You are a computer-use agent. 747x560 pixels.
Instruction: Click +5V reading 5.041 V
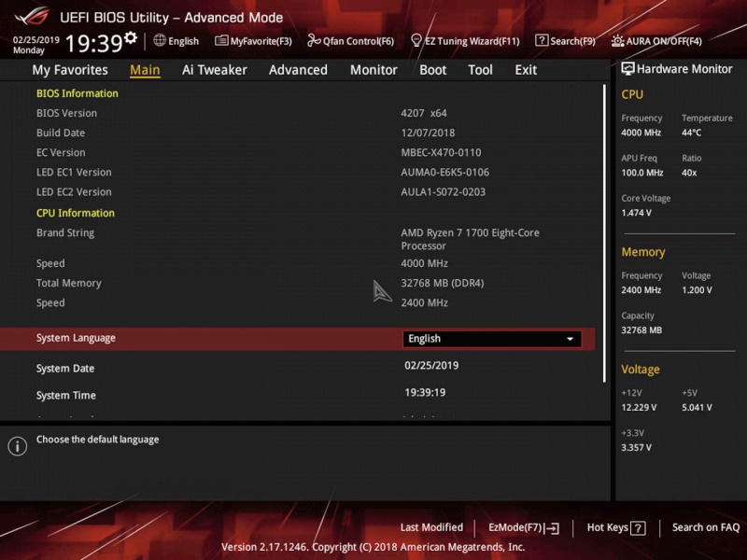[x=697, y=408]
